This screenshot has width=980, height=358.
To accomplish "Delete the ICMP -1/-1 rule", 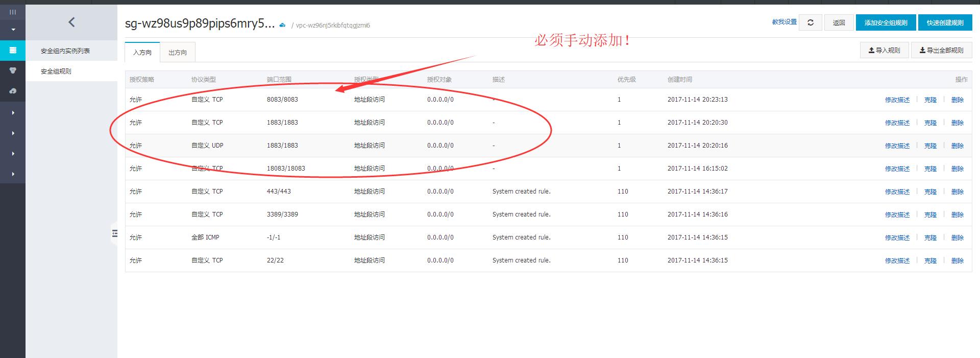I will pos(958,238).
